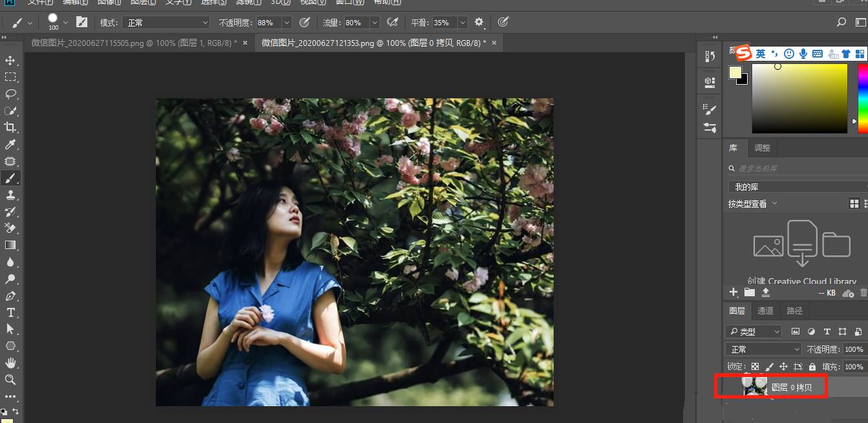The height and width of the screenshot is (423, 868).
Task: Create a new layer group
Action: coord(750,292)
